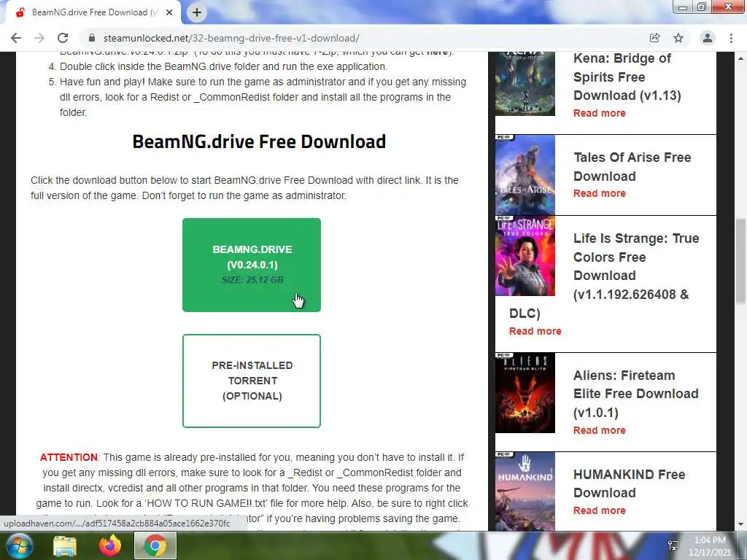
Task: Click the Tales of Arise cover thumbnail
Action: click(525, 175)
